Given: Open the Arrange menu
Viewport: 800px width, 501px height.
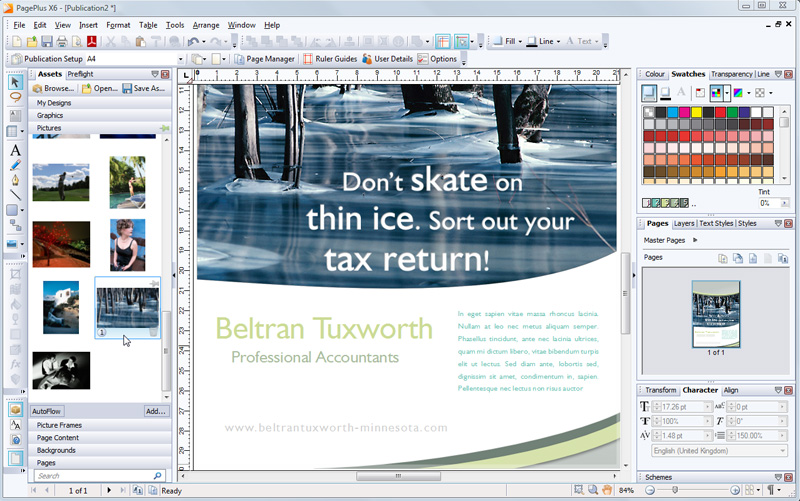Looking at the screenshot, I should coord(206,25).
